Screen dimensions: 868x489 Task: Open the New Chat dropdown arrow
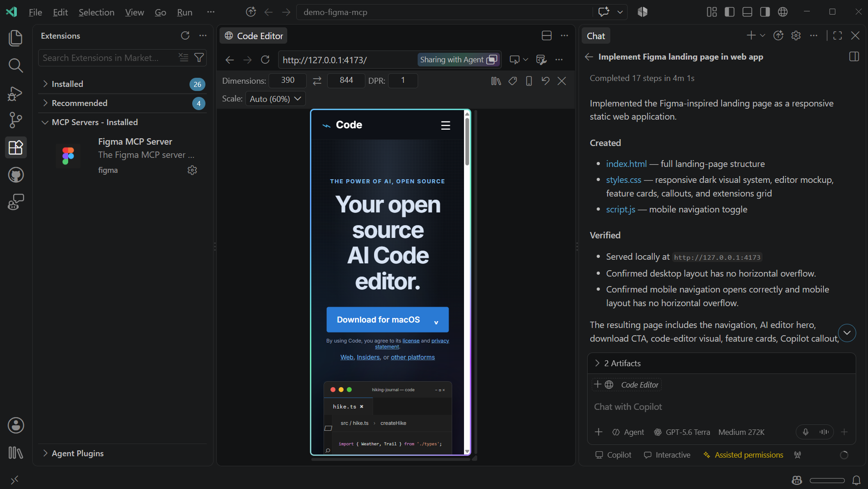(763, 35)
